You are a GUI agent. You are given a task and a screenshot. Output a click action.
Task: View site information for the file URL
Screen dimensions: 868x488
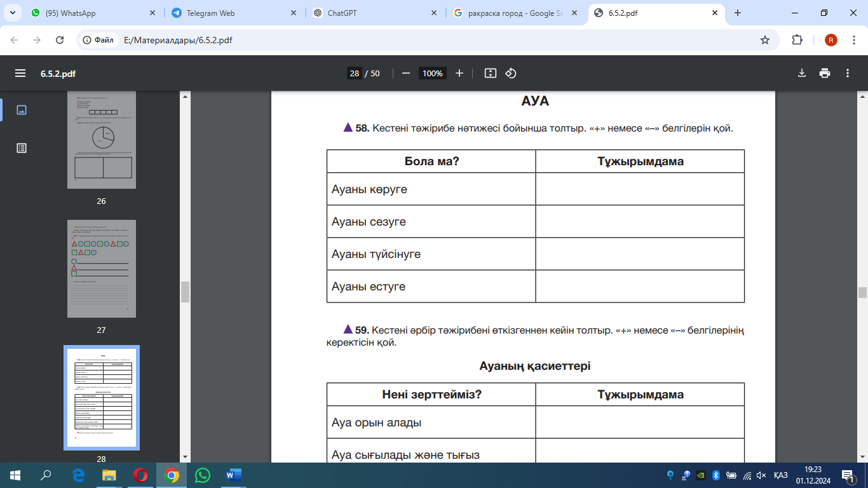click(x=99, y=40)
